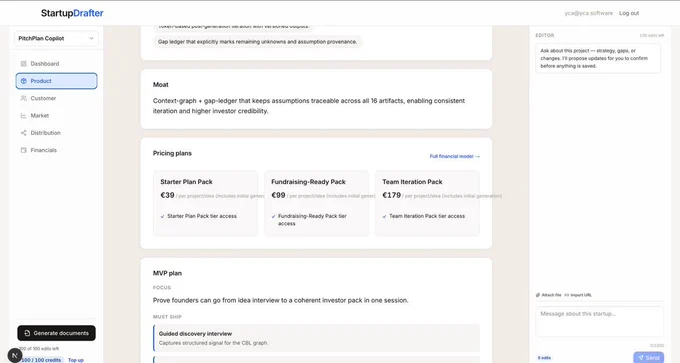Screen dimensions: 680x363
Task: Open the PitchPlan Copilot project dropdown
Action: pos(56,38)
